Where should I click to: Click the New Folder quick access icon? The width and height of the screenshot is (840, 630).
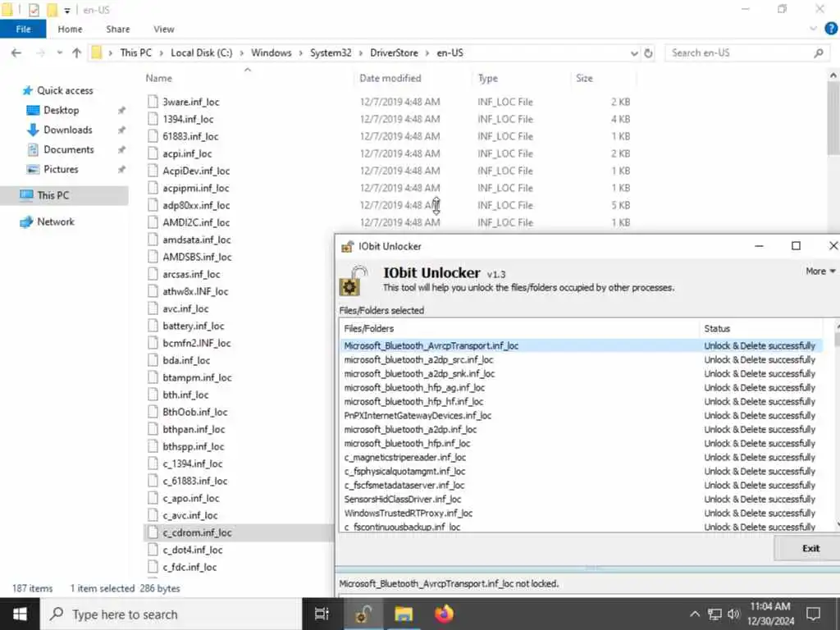[x=52, y=10]
